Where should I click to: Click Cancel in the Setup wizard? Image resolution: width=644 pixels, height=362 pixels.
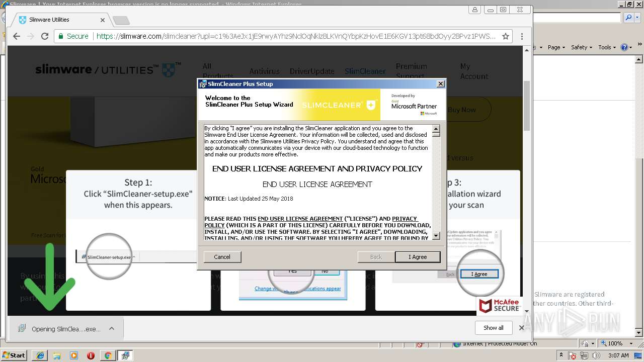coord(222,257)
